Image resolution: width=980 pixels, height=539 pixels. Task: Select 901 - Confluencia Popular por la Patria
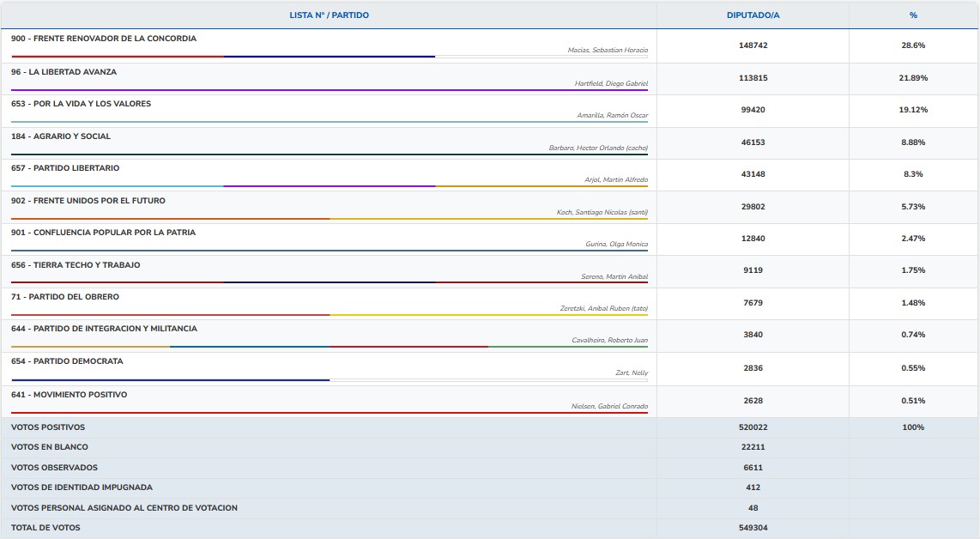click(103, 233)
